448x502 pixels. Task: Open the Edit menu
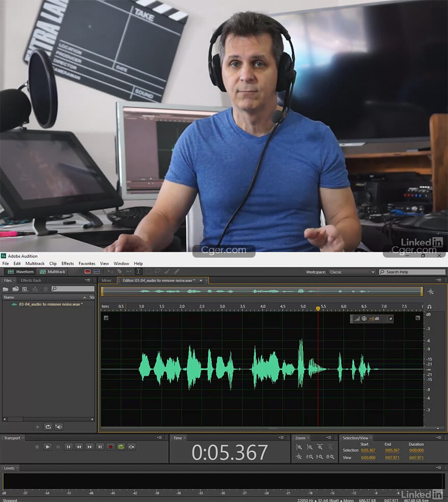(x=17, y=264)
